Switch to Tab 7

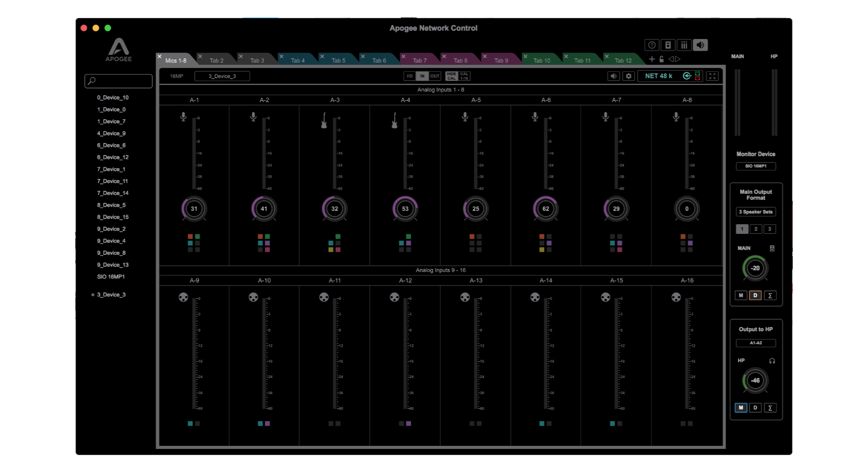pyautogui.click(x=420, y=60)
